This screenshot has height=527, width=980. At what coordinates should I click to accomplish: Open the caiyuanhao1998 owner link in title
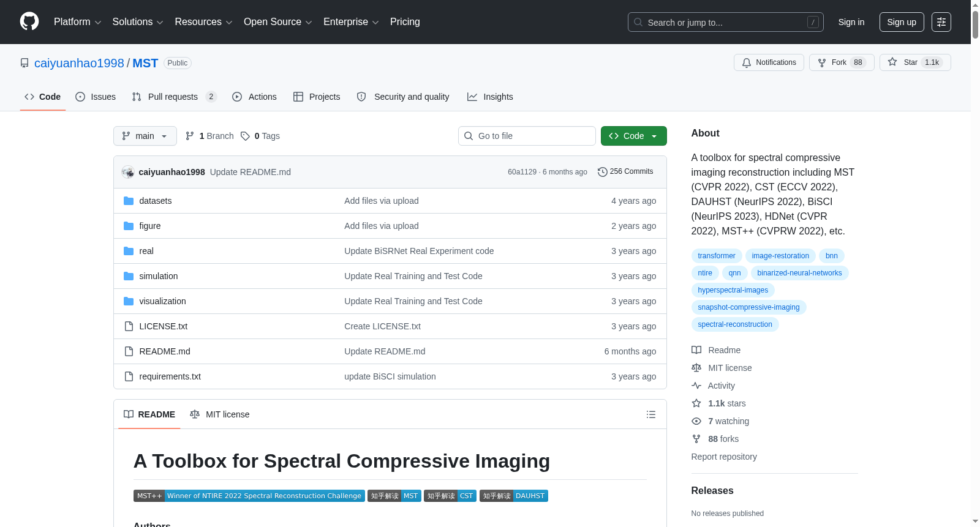coord(79,63)
